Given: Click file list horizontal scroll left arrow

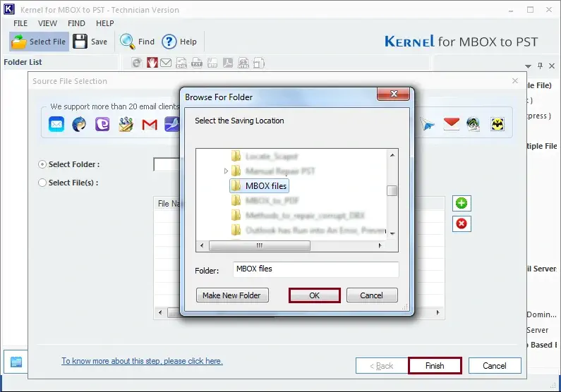Looking at the screenshot, I should click(x=160, y=312).
